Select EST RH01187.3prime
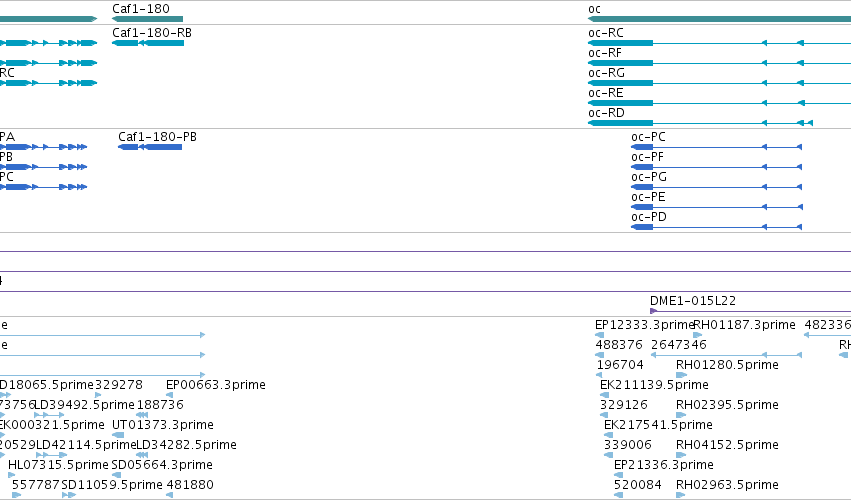The height and width of the screenshot is (500, 851). (x=745, y=325)
